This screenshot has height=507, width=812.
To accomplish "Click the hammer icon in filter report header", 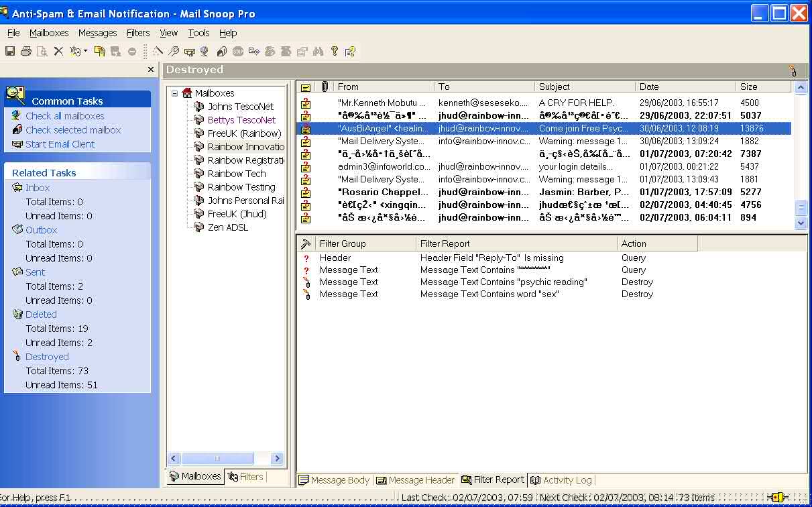I will click(x=306, y=244).
